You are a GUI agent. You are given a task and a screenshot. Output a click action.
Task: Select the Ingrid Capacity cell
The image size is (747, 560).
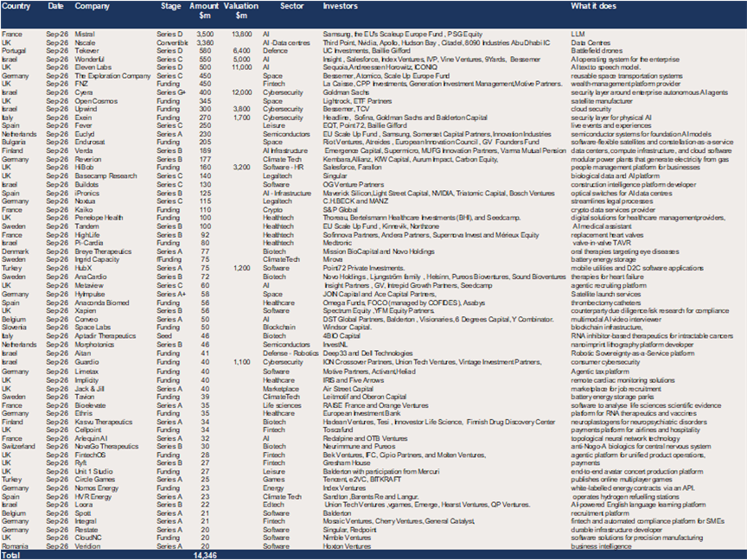point(97,259)
